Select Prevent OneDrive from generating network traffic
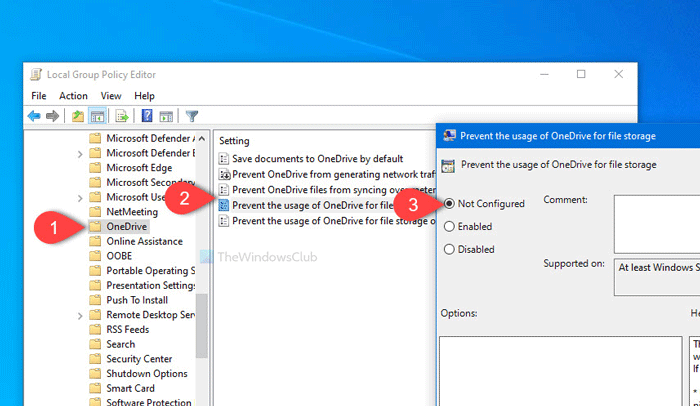 [x=333, y=174]
